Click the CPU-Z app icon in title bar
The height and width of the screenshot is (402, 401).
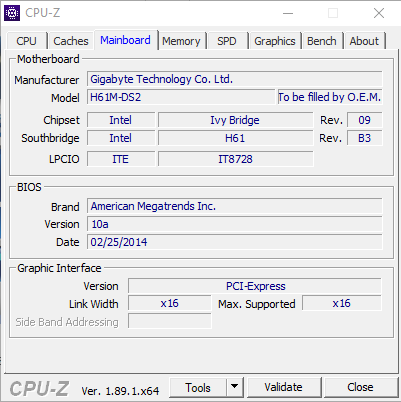[x=12, y=13]
